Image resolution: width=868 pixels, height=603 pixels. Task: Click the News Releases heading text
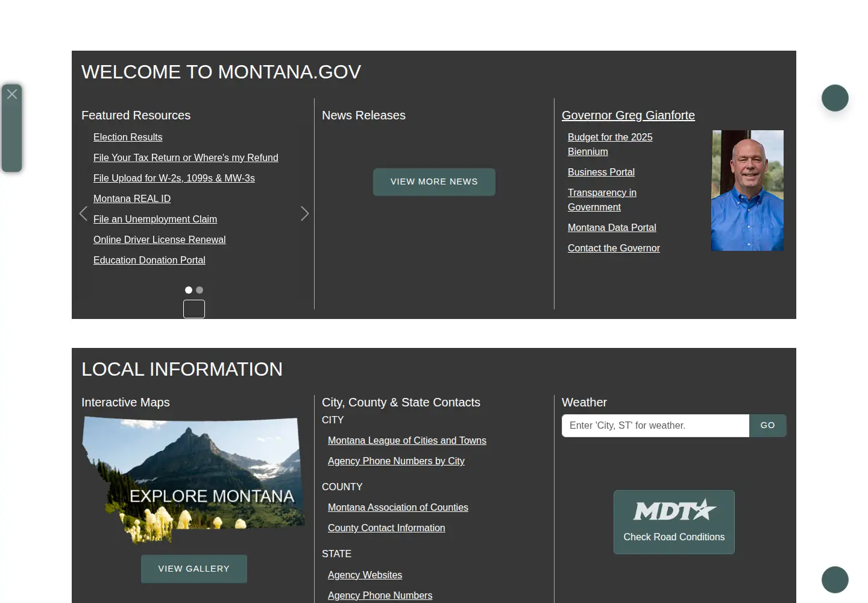(363, 115)
